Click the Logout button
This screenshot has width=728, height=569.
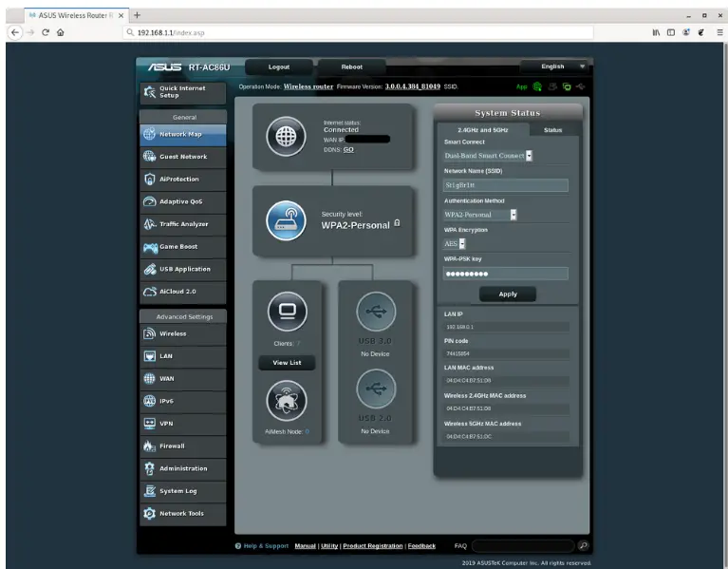279,66
